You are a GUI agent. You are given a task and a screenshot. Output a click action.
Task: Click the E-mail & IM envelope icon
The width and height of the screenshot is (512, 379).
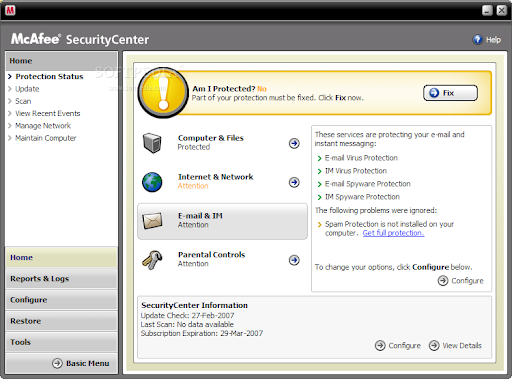152,221
